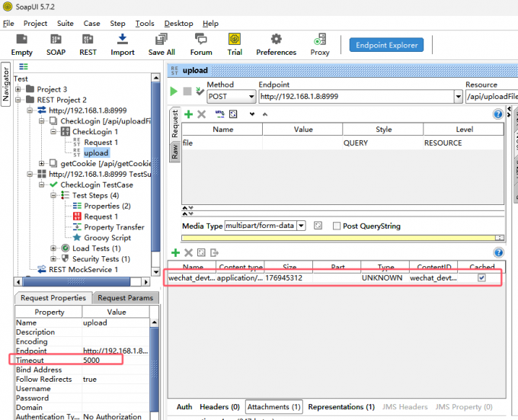Open the Auth tab
This screenshot has width=518, height=420.
point(184,407)
